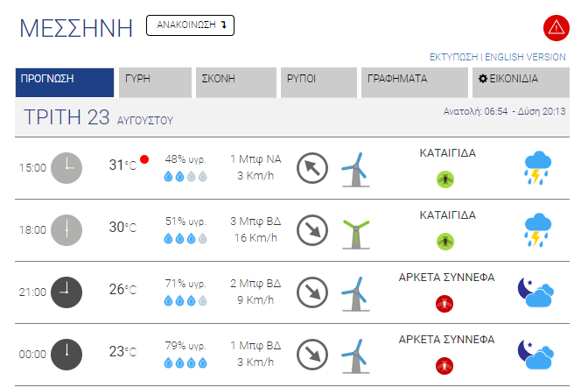Switch to the ΣΚΟΝΗ tab
This screenshot has height=387, width=588.
(x=236, y=82)
